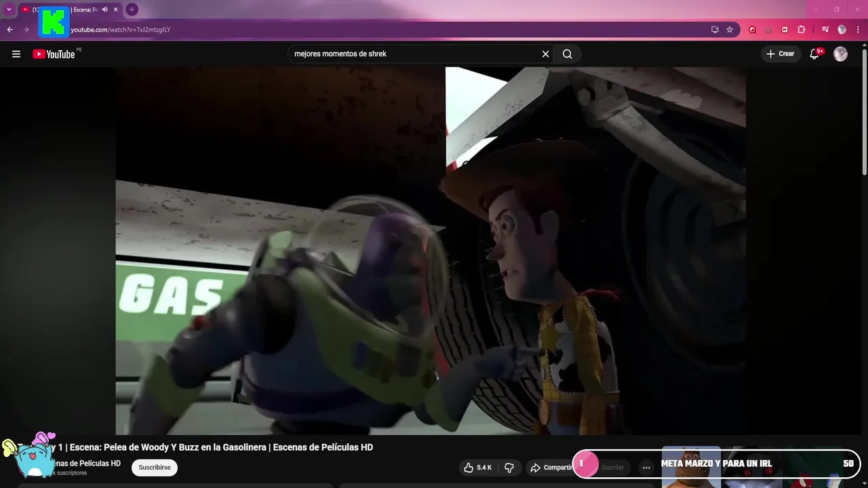Image resolution: width=868 pixels, height=488 pixels.
Task: Open the YouTube account avatar menu
Action: click(x=840, y=54)
